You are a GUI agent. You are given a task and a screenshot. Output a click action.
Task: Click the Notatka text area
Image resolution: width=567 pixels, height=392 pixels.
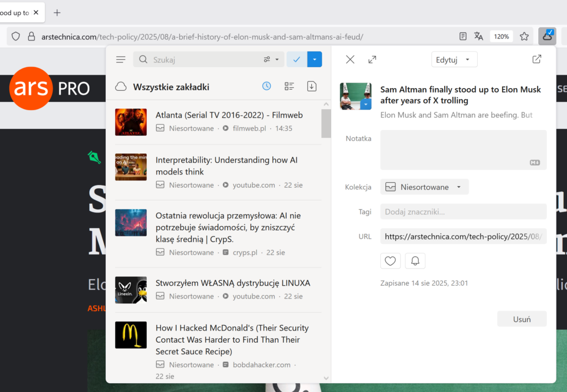click(463, 149)
